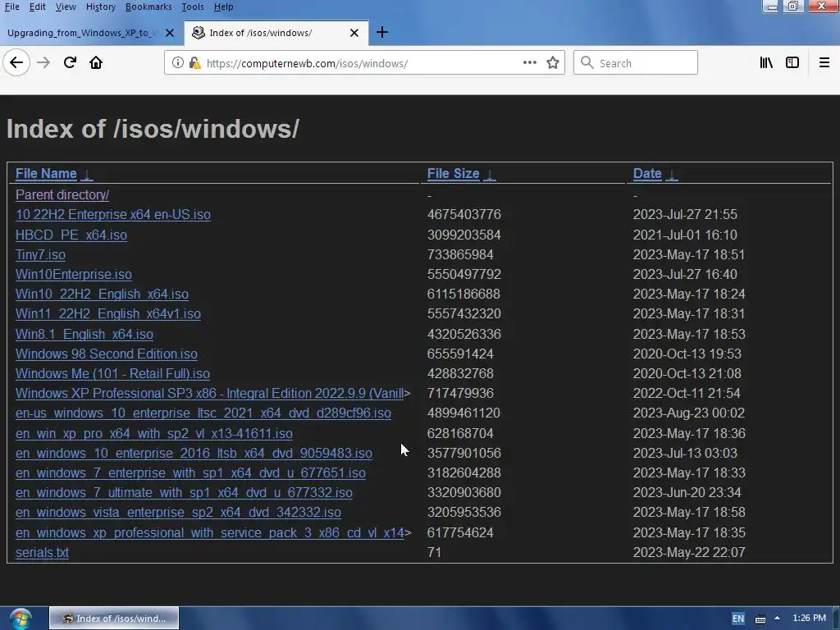Open the browser home page
The image size is (840, 630).
(x=96, y=62)
